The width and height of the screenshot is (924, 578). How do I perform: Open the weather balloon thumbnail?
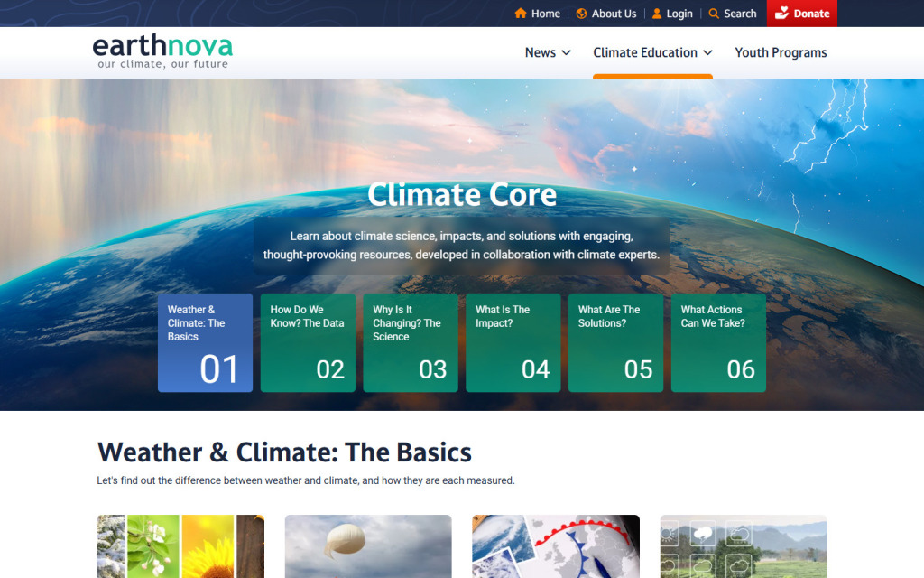click(x=368, y=546)
